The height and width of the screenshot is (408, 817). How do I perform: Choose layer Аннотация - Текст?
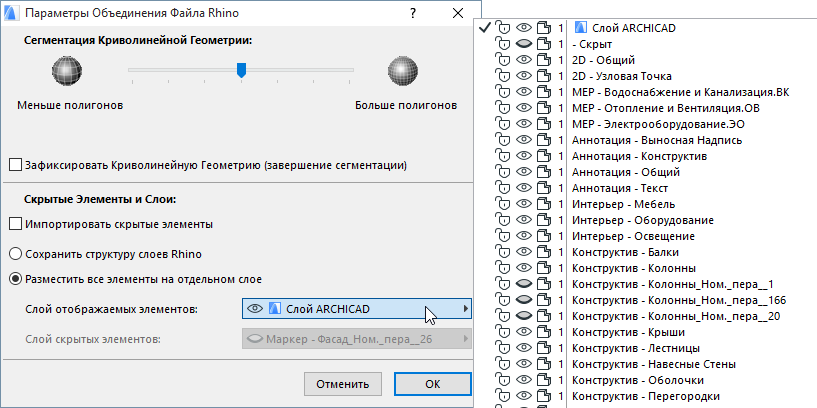click(x=620, y=188)
